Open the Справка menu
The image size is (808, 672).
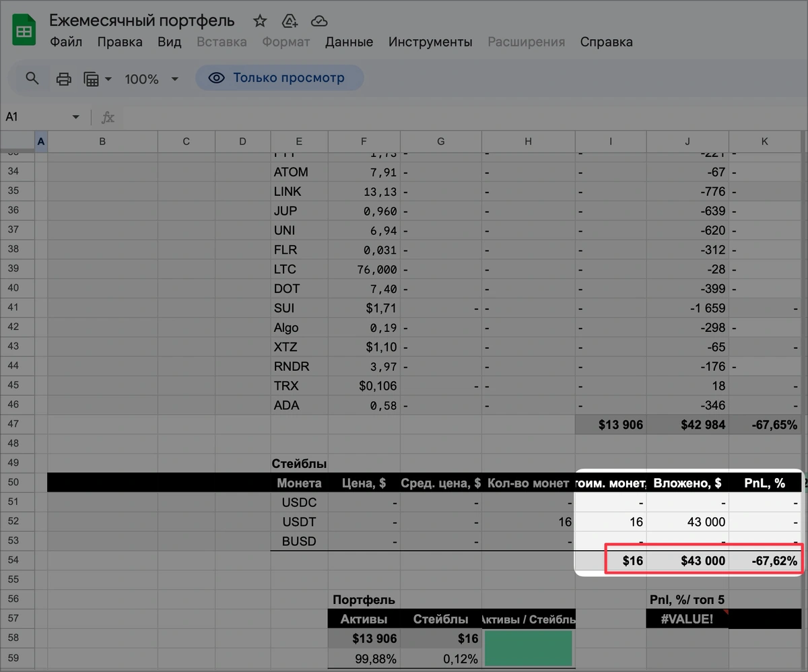pos(606,42)
